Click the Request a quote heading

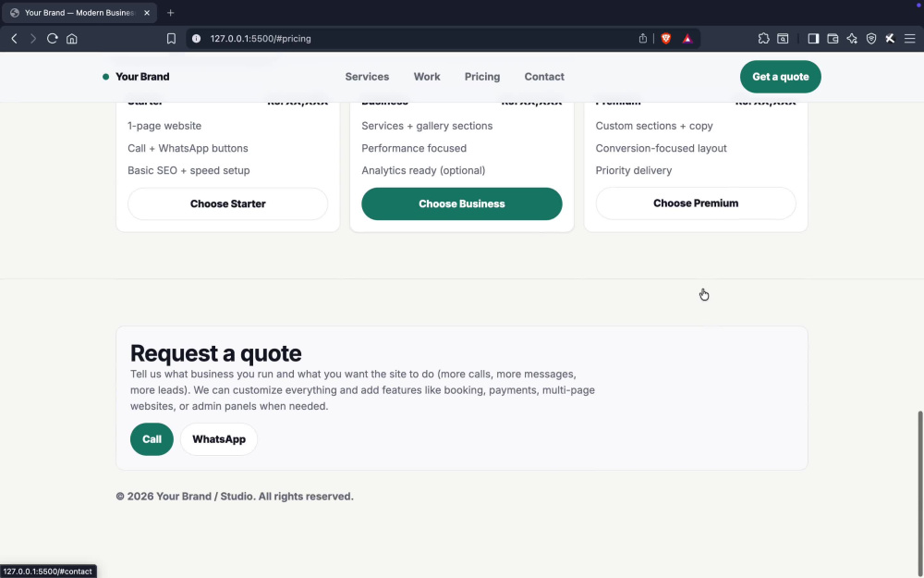click(215, 353)
